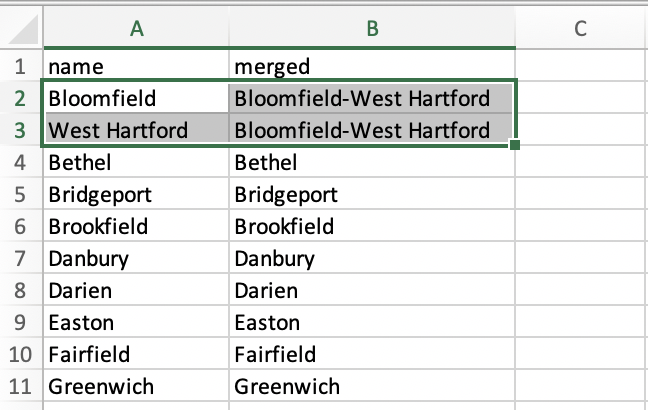The image size is (648, 410).
Task: Select row 7 header
Action: (x=21, y=258)
